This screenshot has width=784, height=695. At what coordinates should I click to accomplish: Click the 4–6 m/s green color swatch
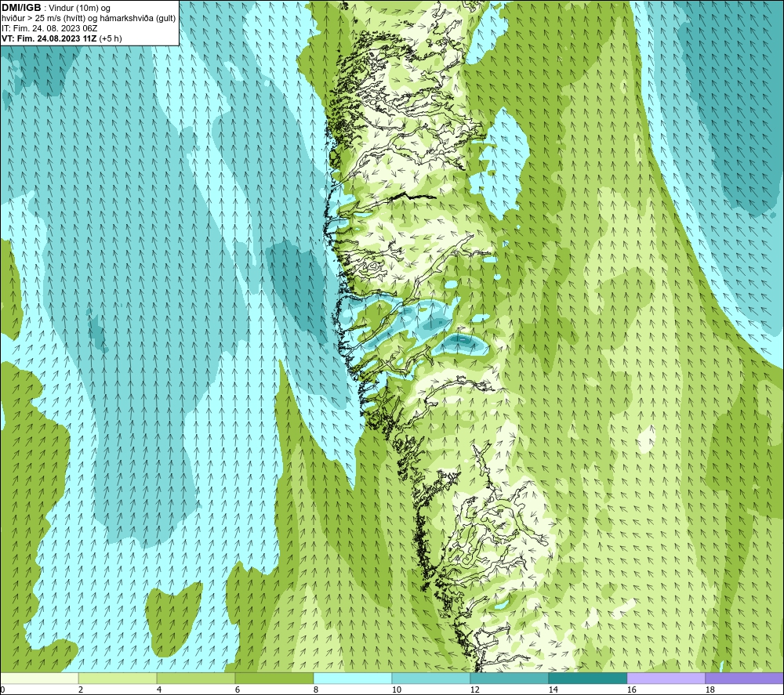[x=196, y=678]
